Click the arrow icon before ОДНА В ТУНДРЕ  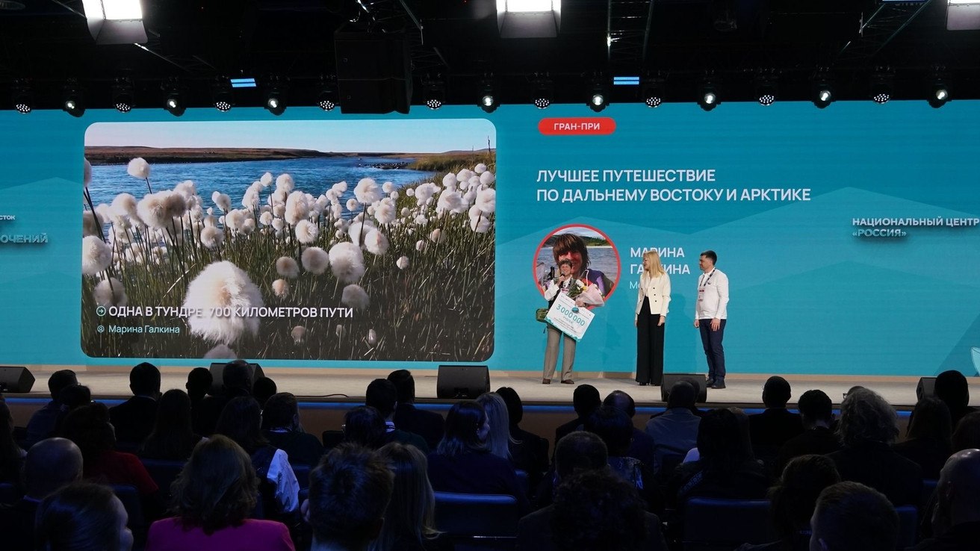tap(101, 312)
